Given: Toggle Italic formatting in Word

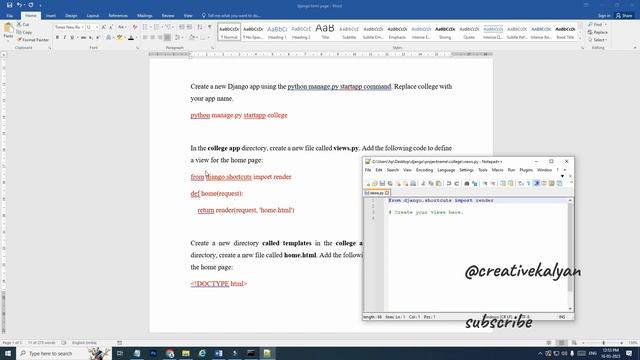Looking at the screenshot, I should (x=65, y=38).
